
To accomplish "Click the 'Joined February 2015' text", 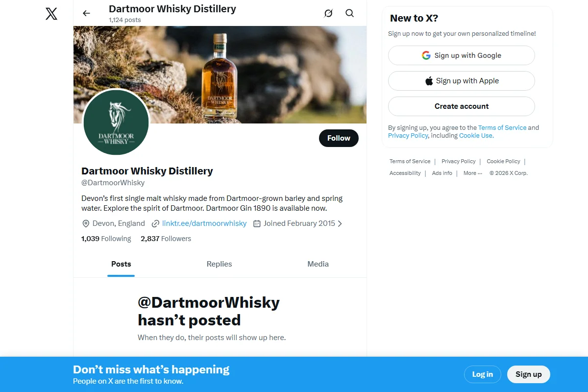I will tap(299, 223).
